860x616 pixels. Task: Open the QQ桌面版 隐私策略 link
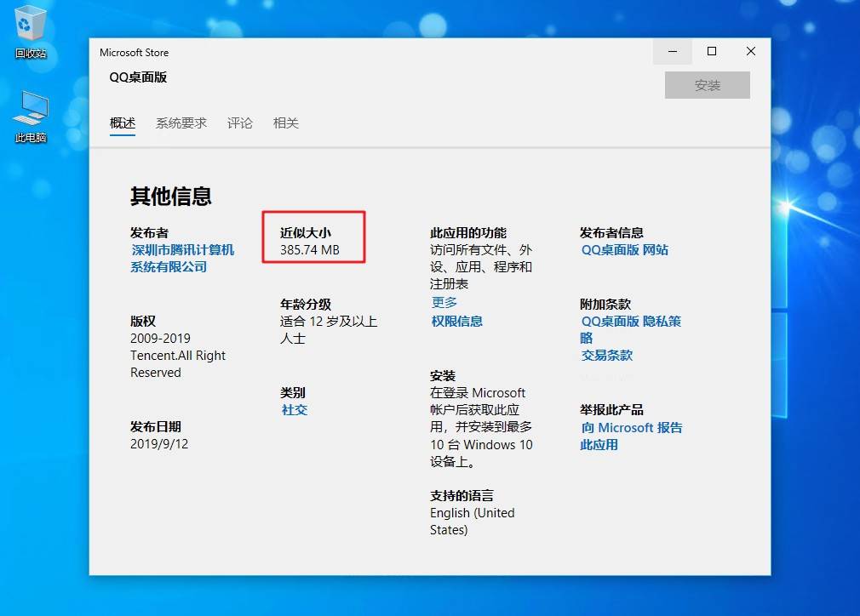point(631,329)
